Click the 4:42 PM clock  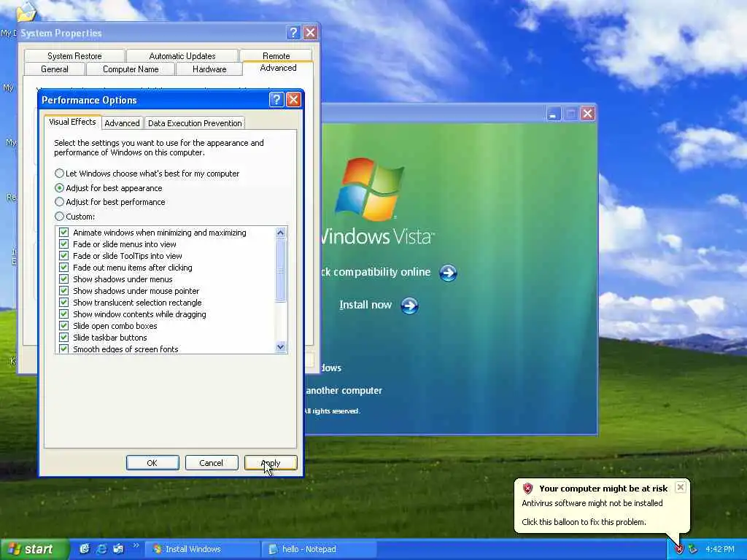coord(720,550)
